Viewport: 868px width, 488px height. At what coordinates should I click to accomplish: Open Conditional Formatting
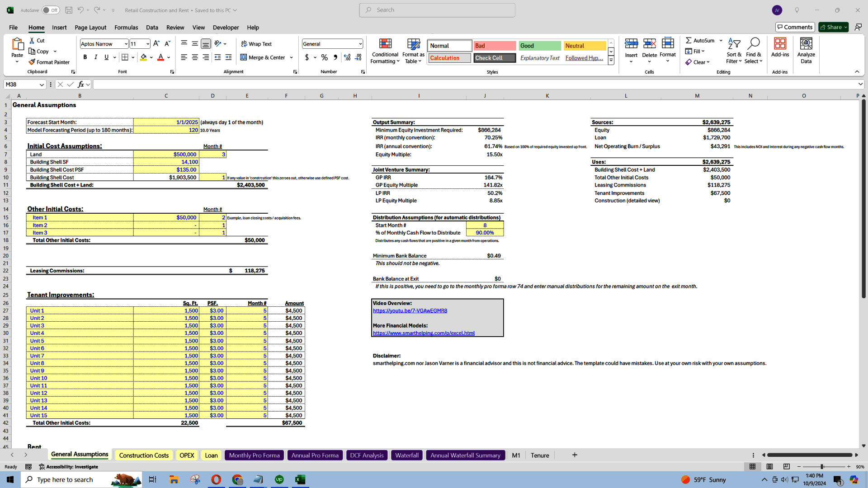tap(385, 51)
